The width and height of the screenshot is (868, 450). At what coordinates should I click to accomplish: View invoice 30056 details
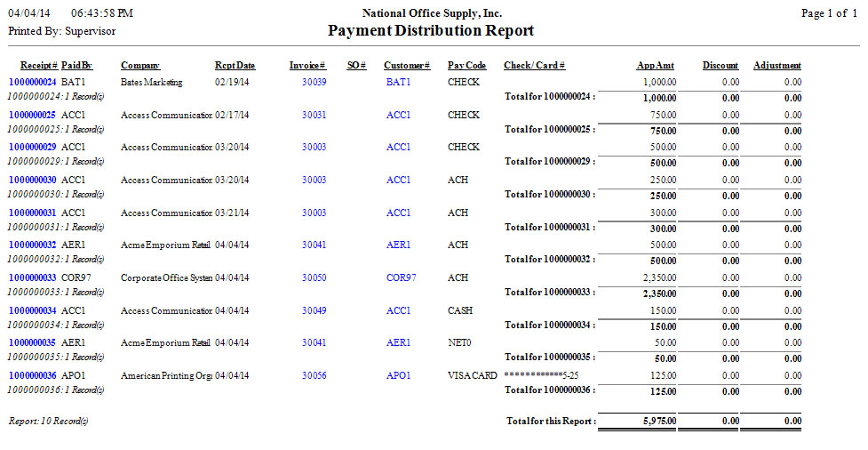(314, 376)
